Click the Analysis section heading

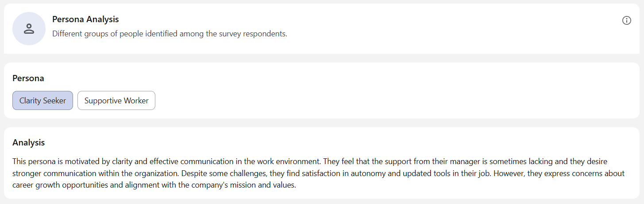pyautogui.click(x=29, y=143)
